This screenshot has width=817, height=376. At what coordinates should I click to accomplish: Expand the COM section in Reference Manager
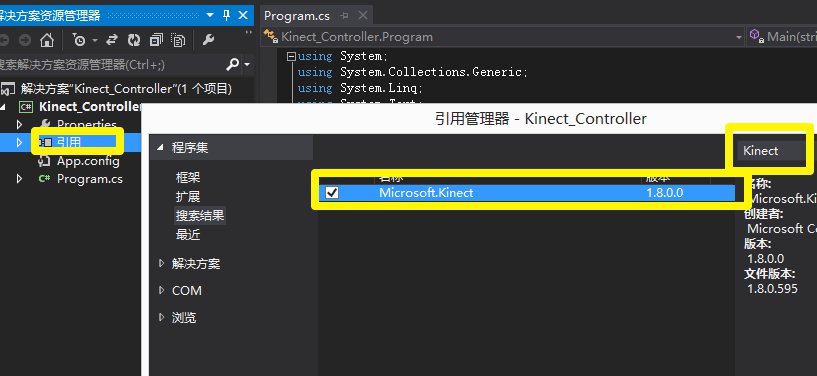161,290
